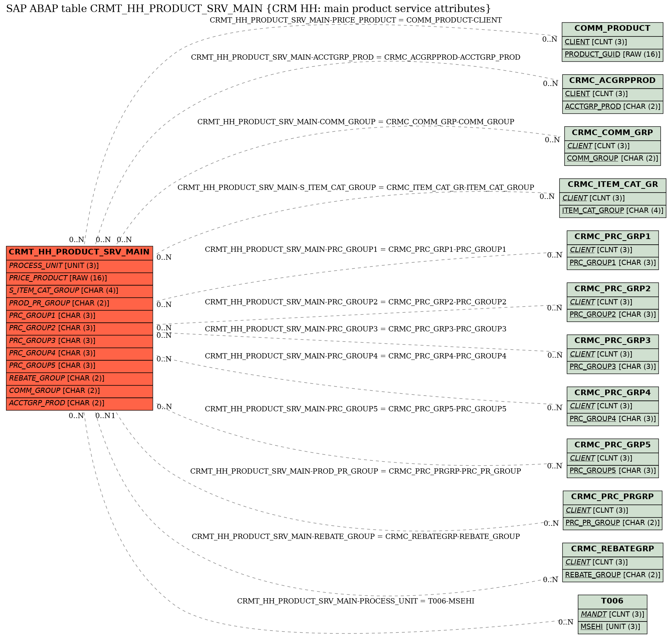The image size is (672, 638).
Task: Open the CRMC_COMM_GRP table header
Action: pos(612,133)
